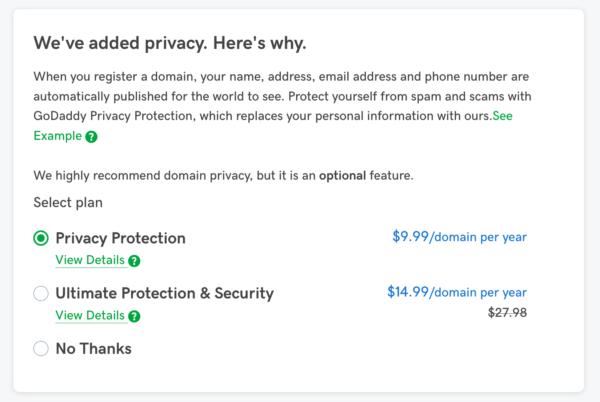Choose the No Thanks radio option

coord(41,348)
